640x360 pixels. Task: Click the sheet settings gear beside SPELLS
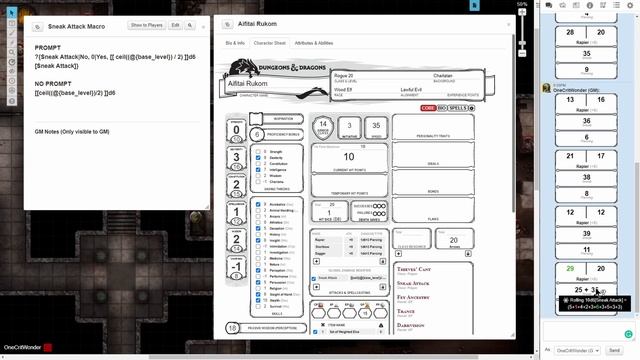click(471, 108)
